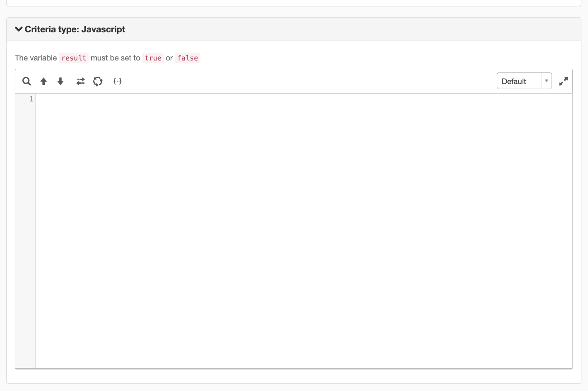The image size is (588, 391).
Task: Click the Criteria type: Javascript heading
Action: (x=75, y=29)
